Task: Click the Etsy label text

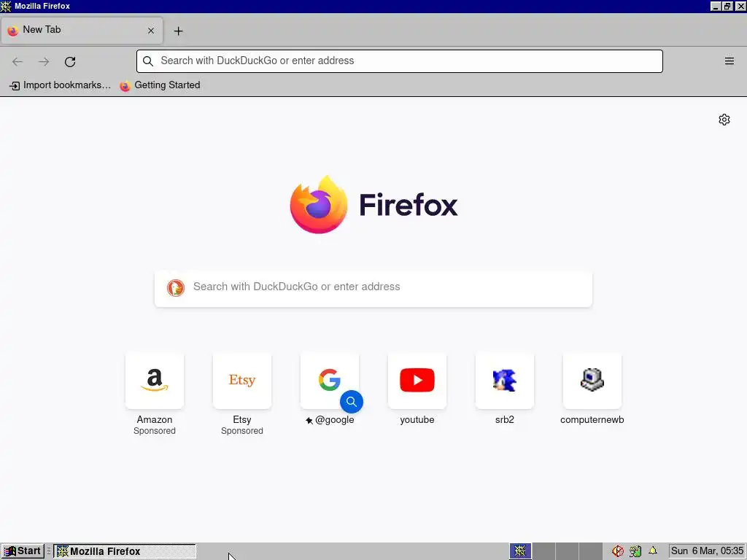Action: click(x=242, y=419)
